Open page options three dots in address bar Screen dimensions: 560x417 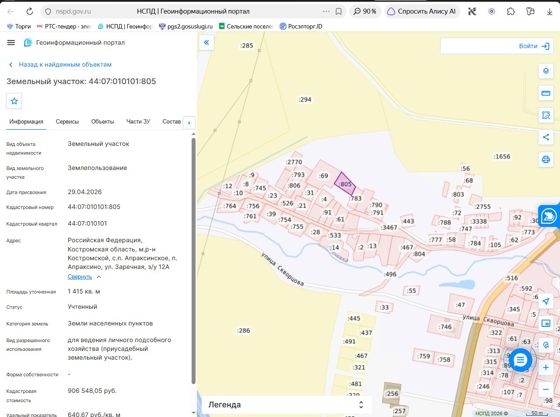coord(326,11)
